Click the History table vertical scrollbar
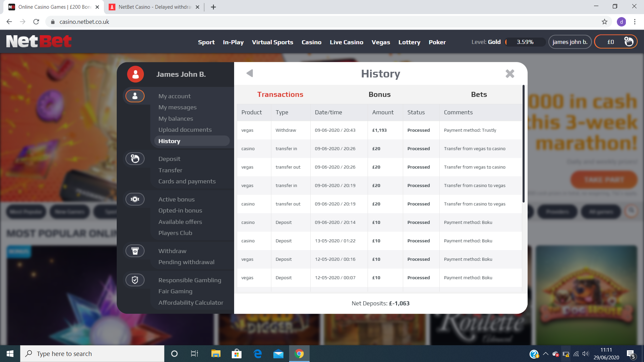Image resolution: width=644 pixels, height=362 pixels. click(x=523, y=144)
